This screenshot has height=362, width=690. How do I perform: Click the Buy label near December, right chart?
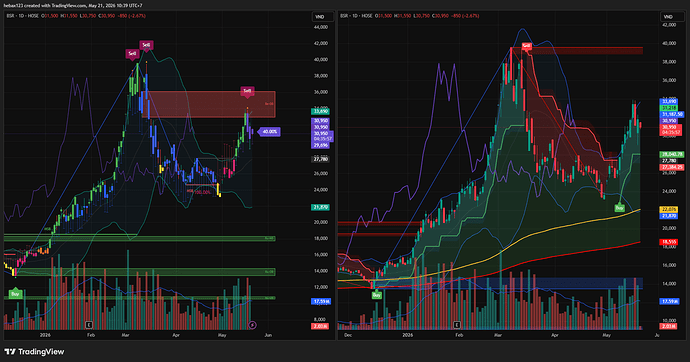(x=377, y=296)
